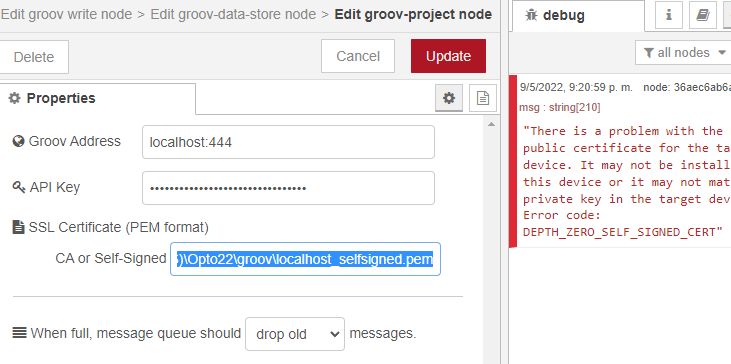Click the globe icon beside Groov Address
The width and height of the screenshot is (731, 364).
(19, 141)
